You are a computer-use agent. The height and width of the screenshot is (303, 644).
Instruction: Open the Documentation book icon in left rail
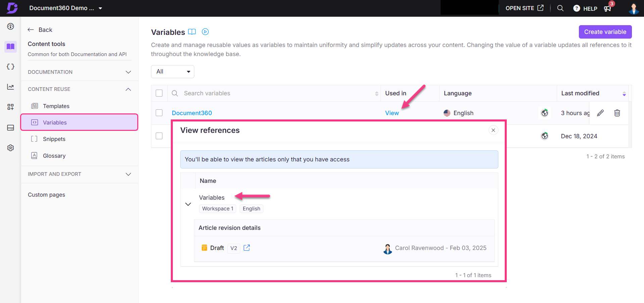click(x=10, y=46)
